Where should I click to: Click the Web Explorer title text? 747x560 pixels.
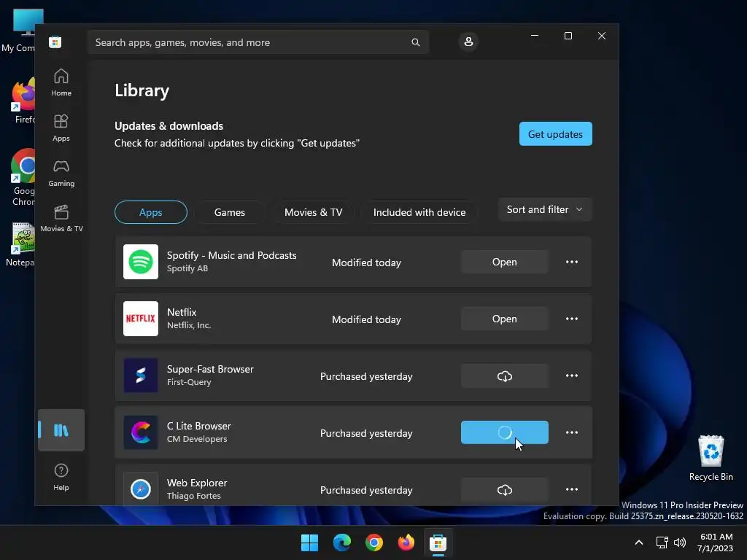(x=197, y=483)
